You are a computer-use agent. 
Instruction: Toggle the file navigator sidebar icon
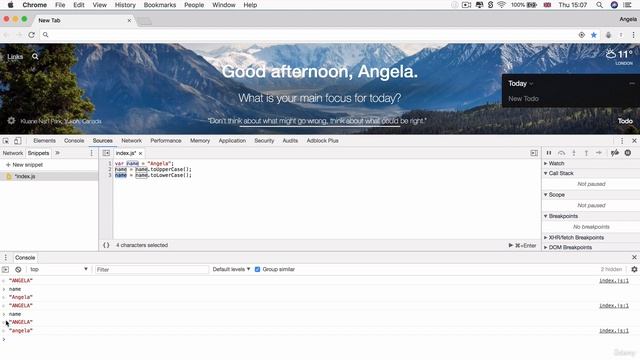(106, 153)
